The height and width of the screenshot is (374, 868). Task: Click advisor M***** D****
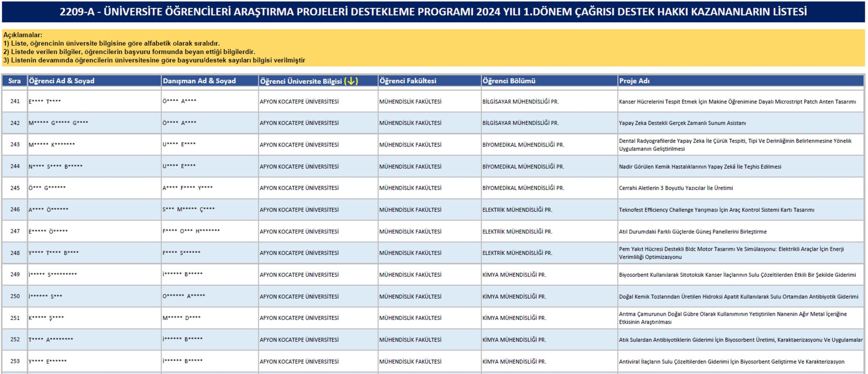[x=182, y=318]
